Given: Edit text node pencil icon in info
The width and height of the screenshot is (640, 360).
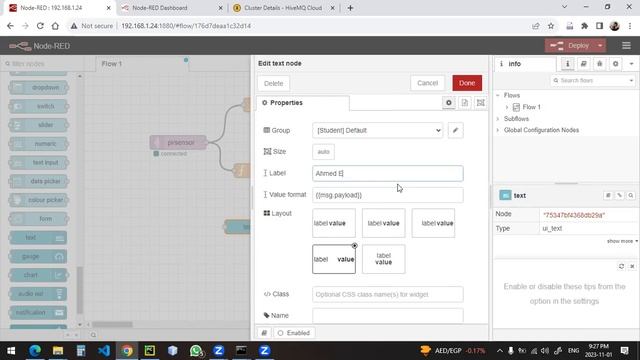Looking at the screenshot, I should (620, 196).
